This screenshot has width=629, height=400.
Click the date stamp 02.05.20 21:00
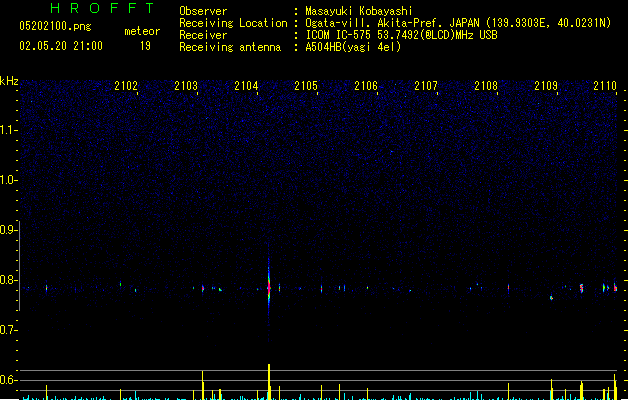tap(61, 46)
